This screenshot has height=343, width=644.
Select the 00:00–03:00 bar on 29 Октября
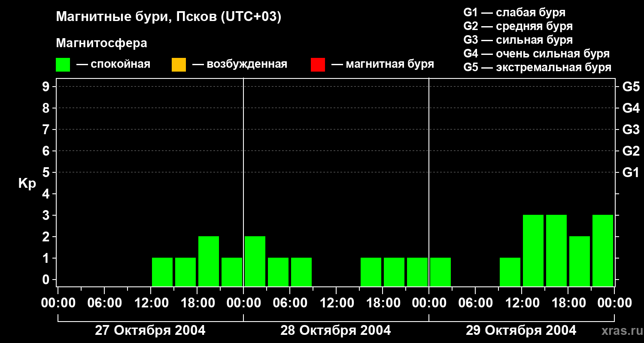point(440,272)
